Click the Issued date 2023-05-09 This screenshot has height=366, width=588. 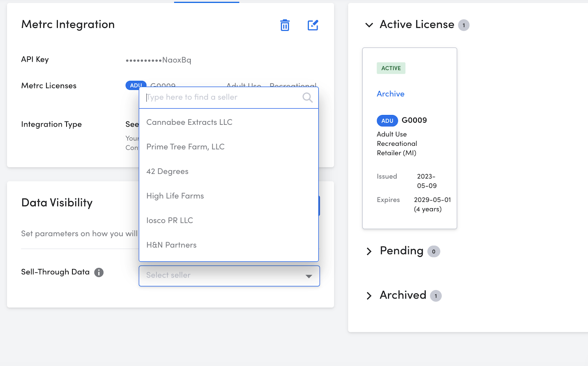click(x=427, y=181)
